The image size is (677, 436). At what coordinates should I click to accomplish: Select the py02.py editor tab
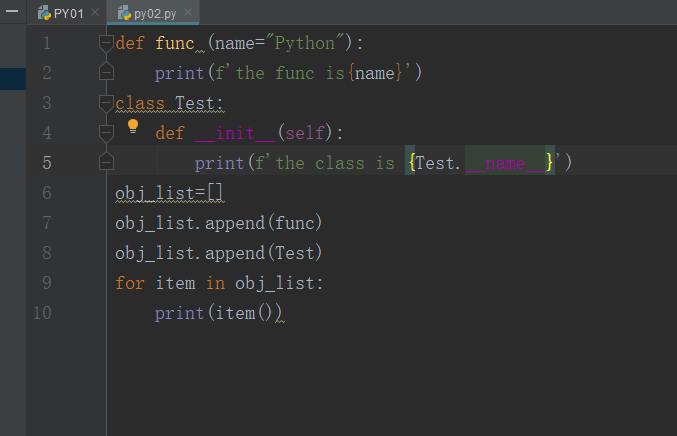(153, 13)
